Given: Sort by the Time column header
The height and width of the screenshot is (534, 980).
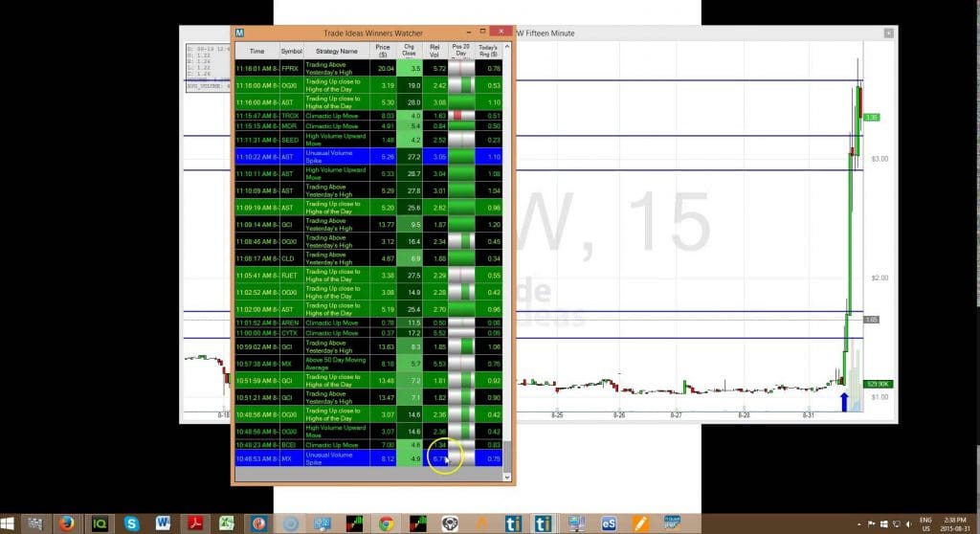Looking at the screenshot, I should pos(256,52).
